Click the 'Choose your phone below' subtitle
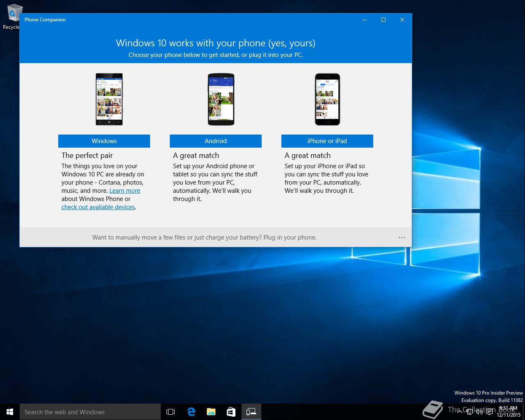The image size is (525, 420). pyautogui.click(x=216, y=55)
